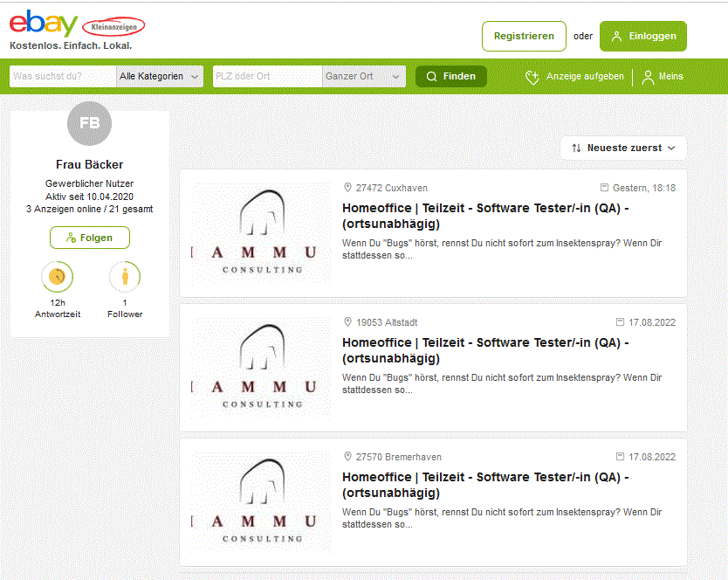This screenshot has height=580, width=728.
Task: Click the Altstadt listing's description snippet
Action: (502, 383)
